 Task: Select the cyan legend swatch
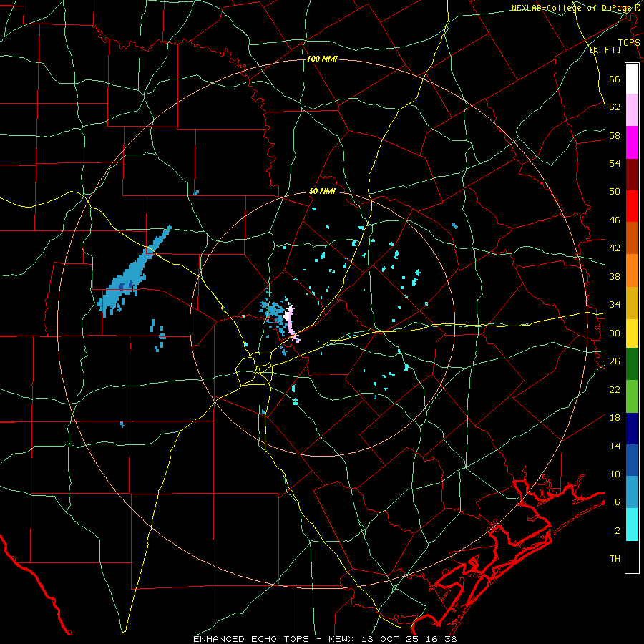coord(632,524)
